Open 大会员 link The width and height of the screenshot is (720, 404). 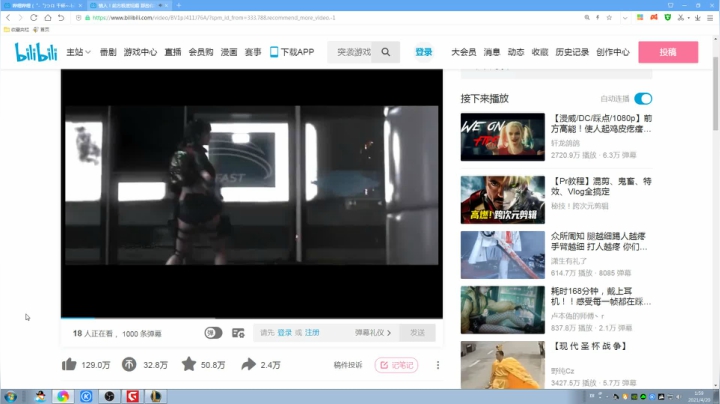(463, 52)
